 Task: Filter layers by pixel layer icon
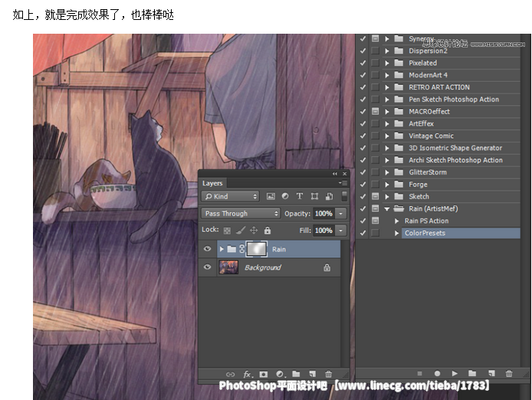(271, 196)
